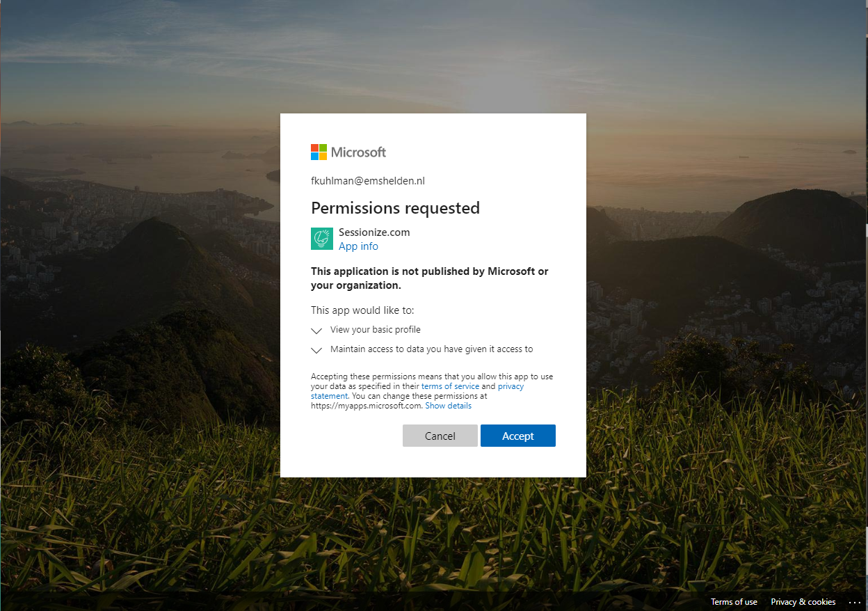Click the Sessionize.com application name
868x611 pixels.
click(374, 232)
